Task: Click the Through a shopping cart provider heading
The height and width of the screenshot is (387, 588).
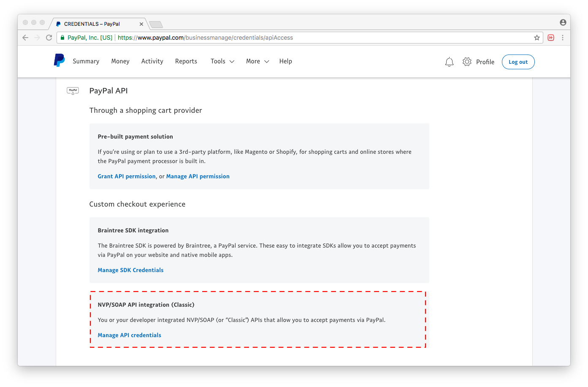Action: coord(146,110)
